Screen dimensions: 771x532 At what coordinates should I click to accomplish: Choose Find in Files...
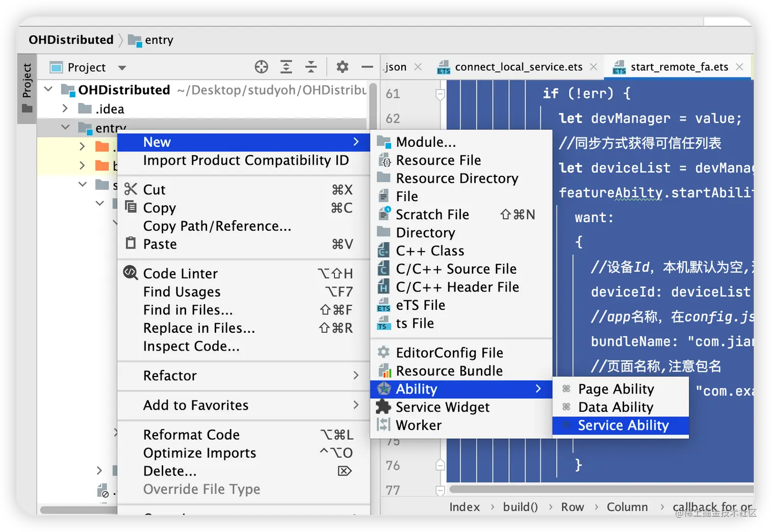pos(244,310)
